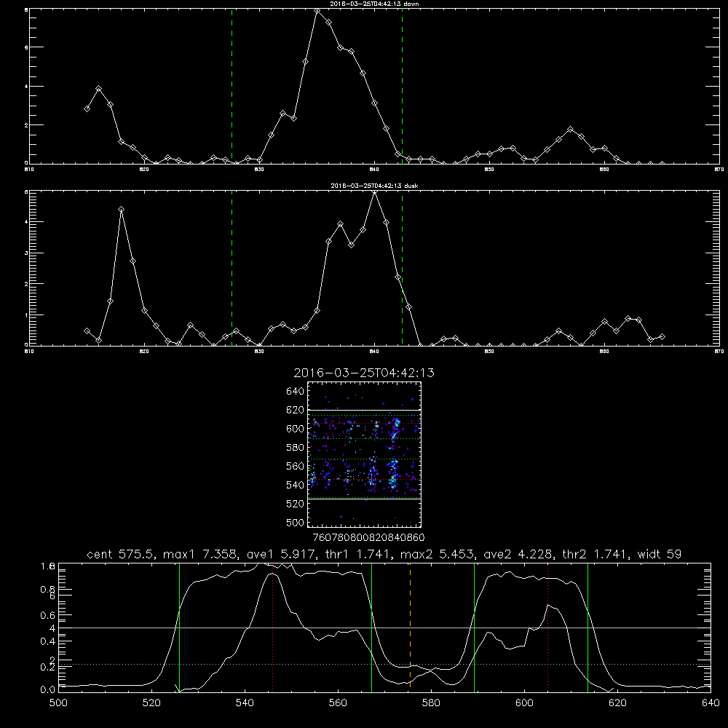Click the green vertical line near 526 in bottom plot

(179, 627)
